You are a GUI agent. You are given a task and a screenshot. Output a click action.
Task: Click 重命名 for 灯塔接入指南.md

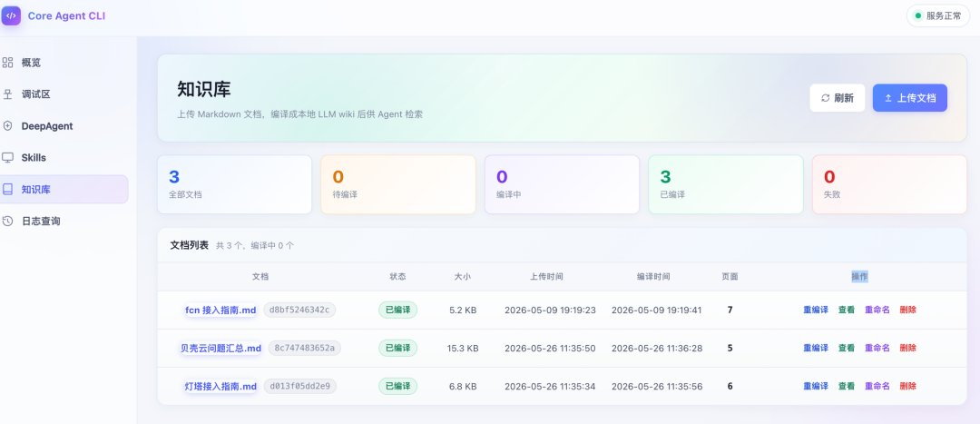pos(877,386)
